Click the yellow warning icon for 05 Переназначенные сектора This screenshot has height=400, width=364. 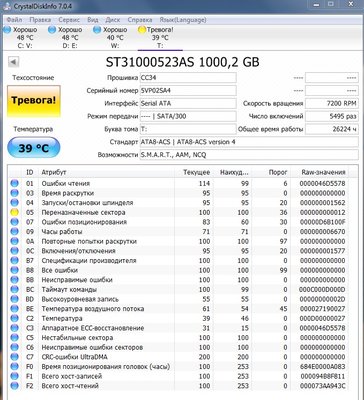pyautogui.click(x=14, y=212)
